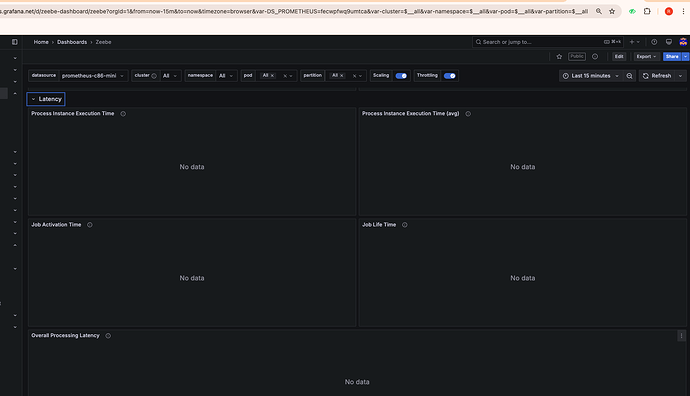Open the datasource prometheus-c86-mini dropdown
This screenshot has width=690, height=396.
click(93, 76)
